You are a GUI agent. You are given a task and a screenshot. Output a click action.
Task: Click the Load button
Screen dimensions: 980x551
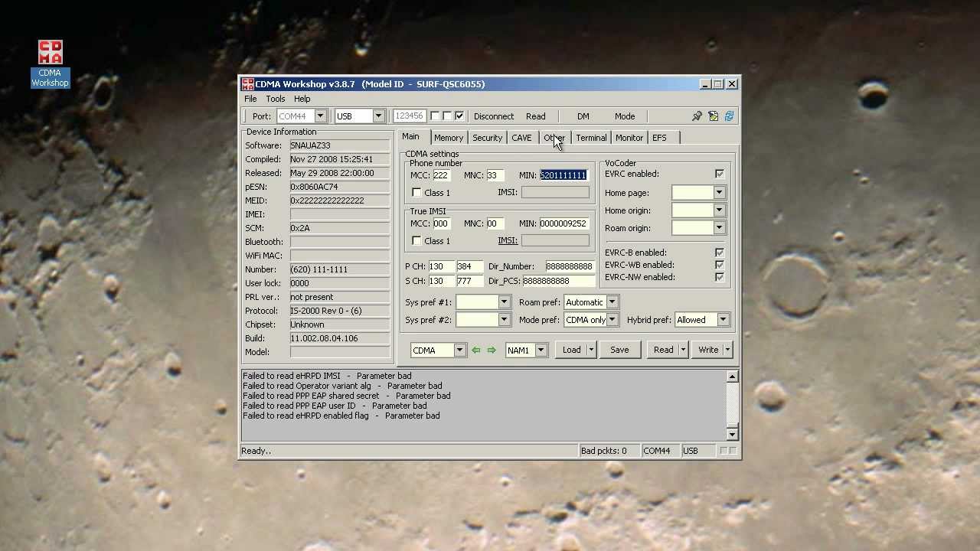pyautogui.click(x=572, y=350)
